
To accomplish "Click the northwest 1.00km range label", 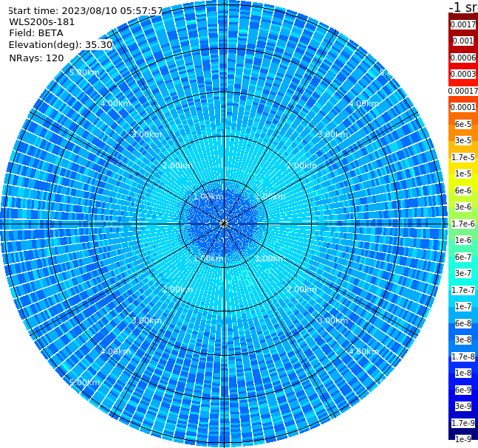I will point(209,196).
